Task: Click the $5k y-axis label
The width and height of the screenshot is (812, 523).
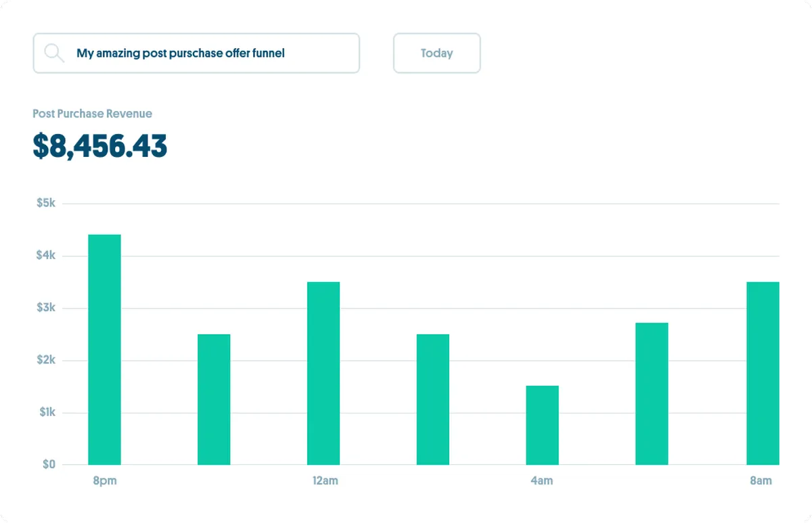Action: [46, 203]
